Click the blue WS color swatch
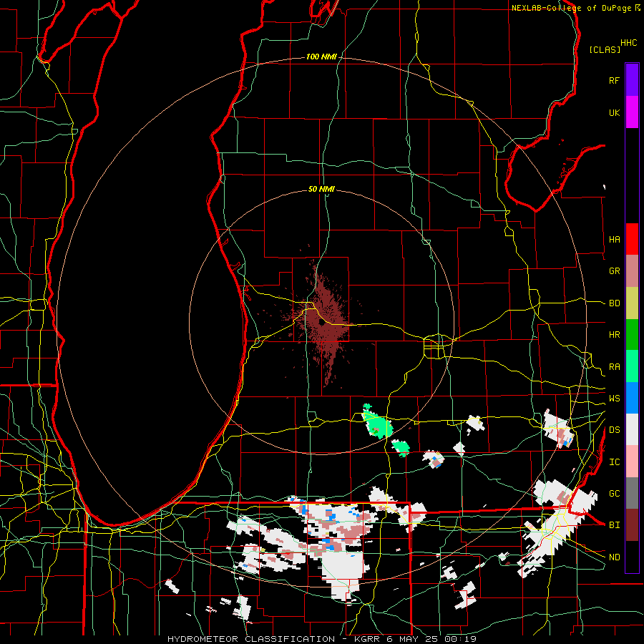This screenshot has height=644, width=644. [x=632, y=398]
